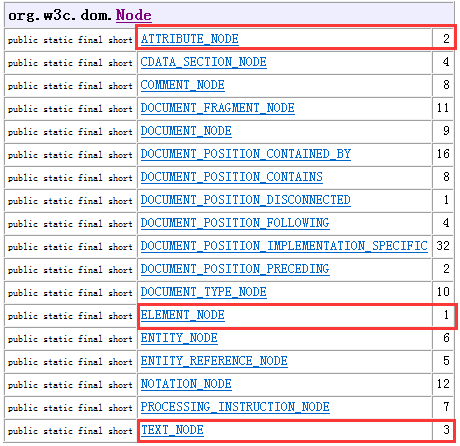Screen dimensions: 460x446
Task: Select the value 12 for NOTATION_NODE
Action: click(443, 384)
